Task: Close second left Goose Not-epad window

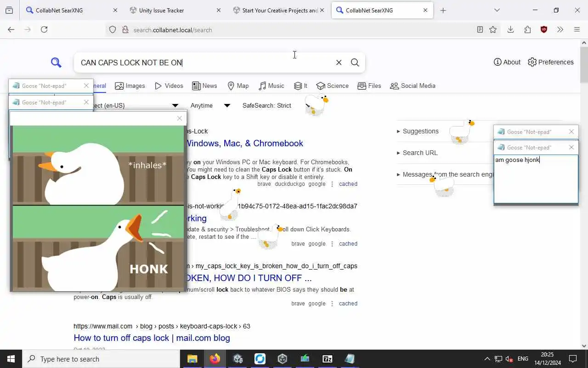Action: pos(86,102)
